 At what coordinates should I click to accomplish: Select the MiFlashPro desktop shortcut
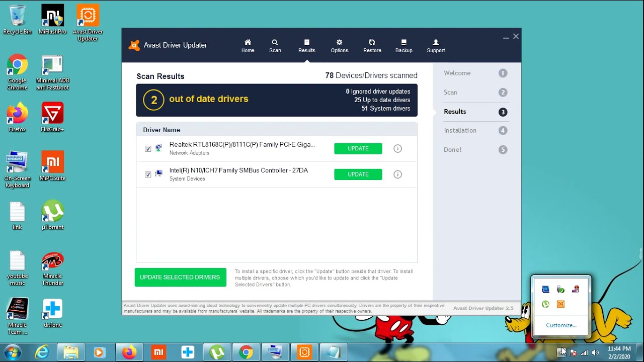52,20
